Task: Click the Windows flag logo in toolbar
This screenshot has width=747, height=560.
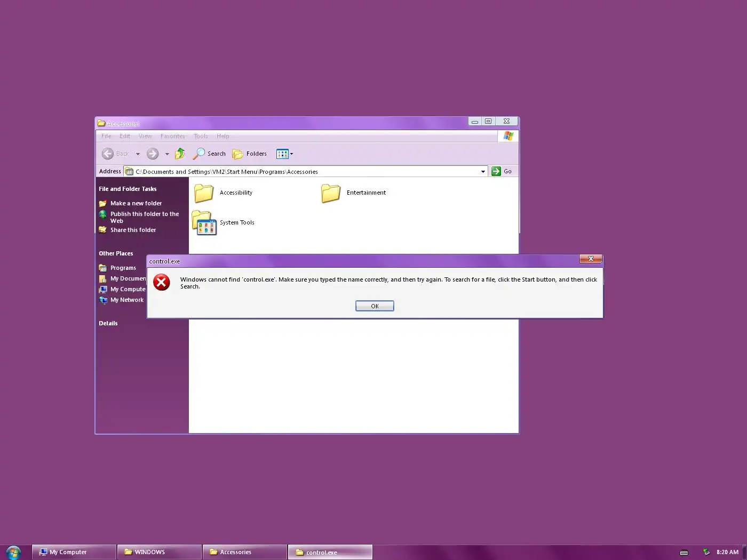Action: (x=508, y=136)
